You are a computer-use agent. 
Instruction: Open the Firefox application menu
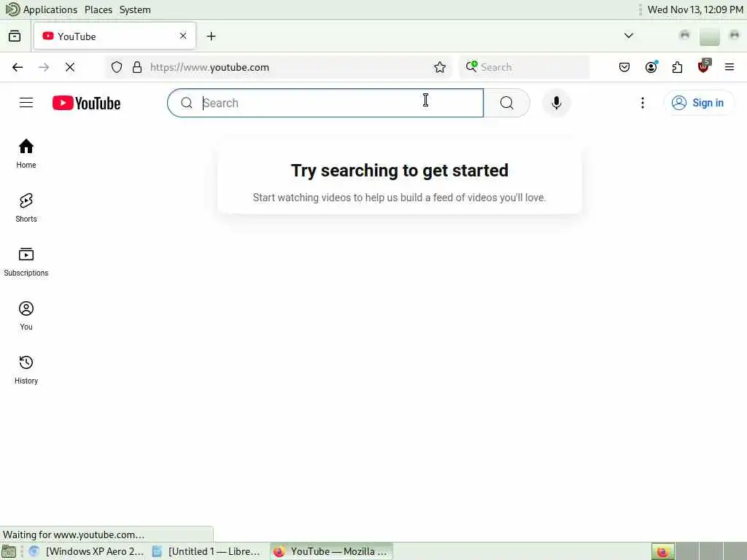(729, 67)
